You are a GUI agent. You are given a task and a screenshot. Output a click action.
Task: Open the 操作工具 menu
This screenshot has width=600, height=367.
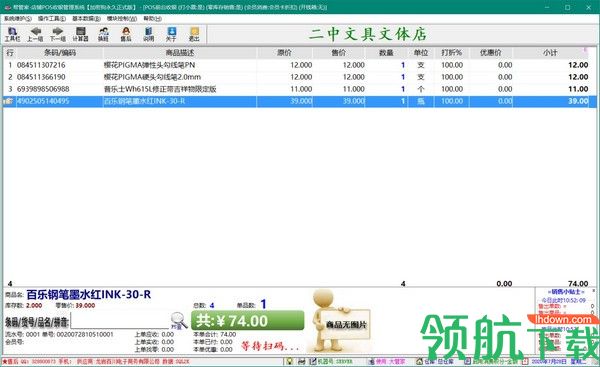point(52,18)
